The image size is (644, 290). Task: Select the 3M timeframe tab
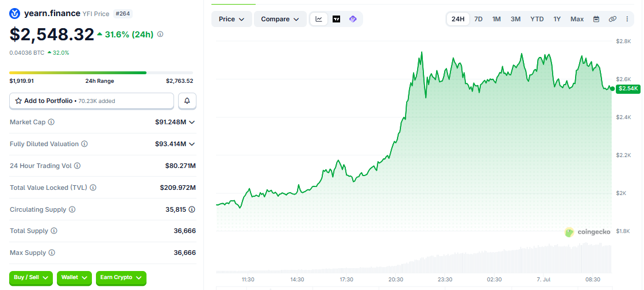[x=516, y=19]
